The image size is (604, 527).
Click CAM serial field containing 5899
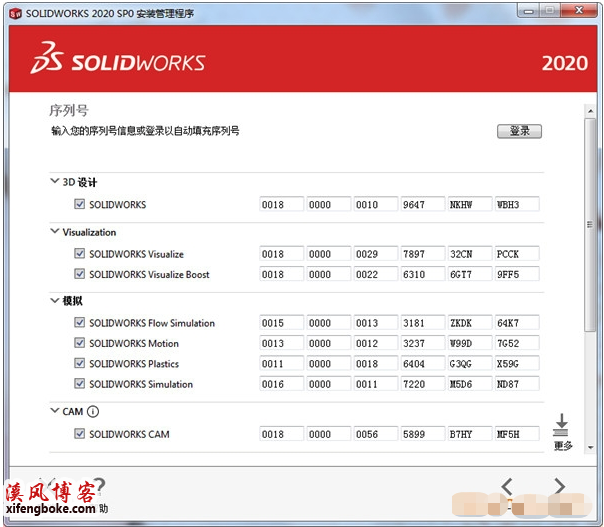coord(423,434)
